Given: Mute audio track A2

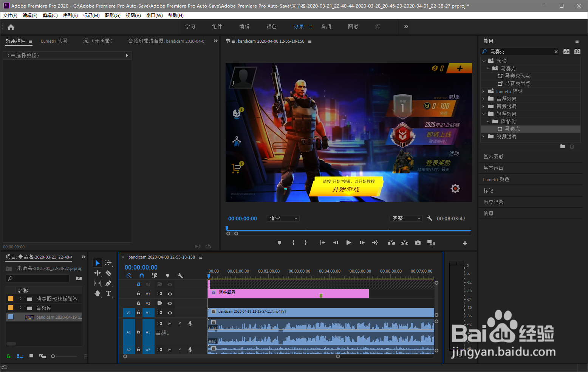Looking at the screenshot, I should coord(170,350).
